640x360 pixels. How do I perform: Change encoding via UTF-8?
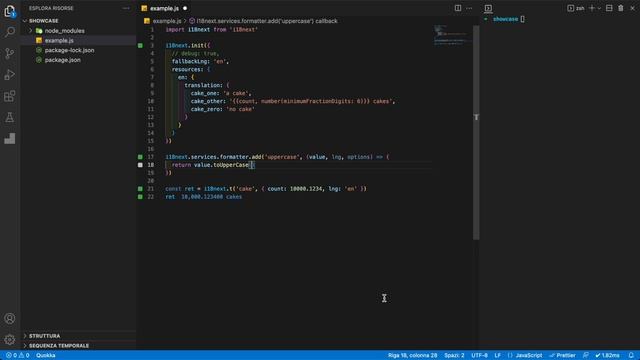click(x=479, y=355)
